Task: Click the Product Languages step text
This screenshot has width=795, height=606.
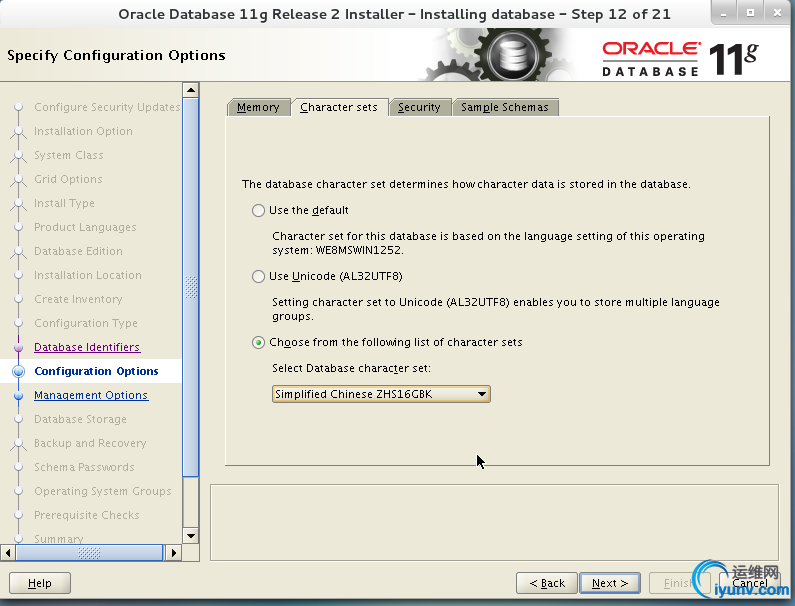Action: click(85, 227)
